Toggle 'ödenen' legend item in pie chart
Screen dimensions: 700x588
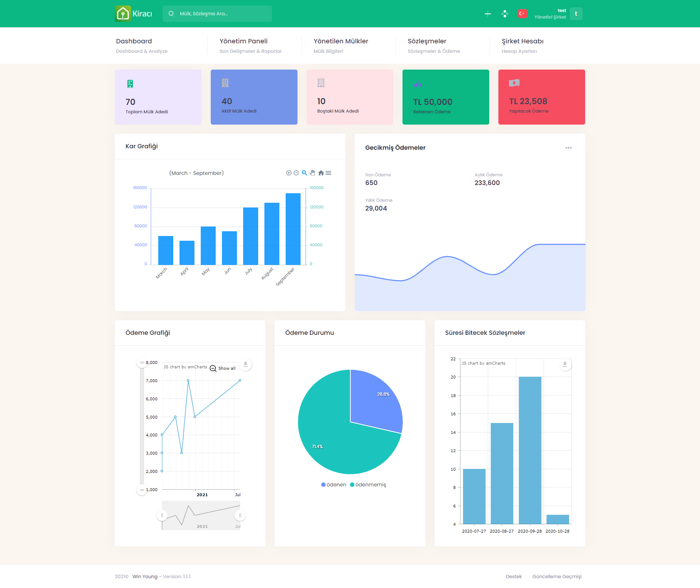(x=334, y=485)
